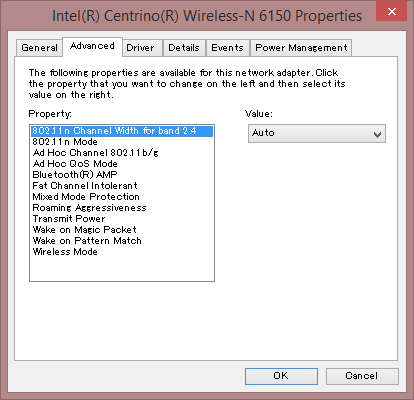Pick the Bluetooth(R) AMP property
The height and width of the screenshot is (400, 414).
pyautogui.click(x=122, y=175)
